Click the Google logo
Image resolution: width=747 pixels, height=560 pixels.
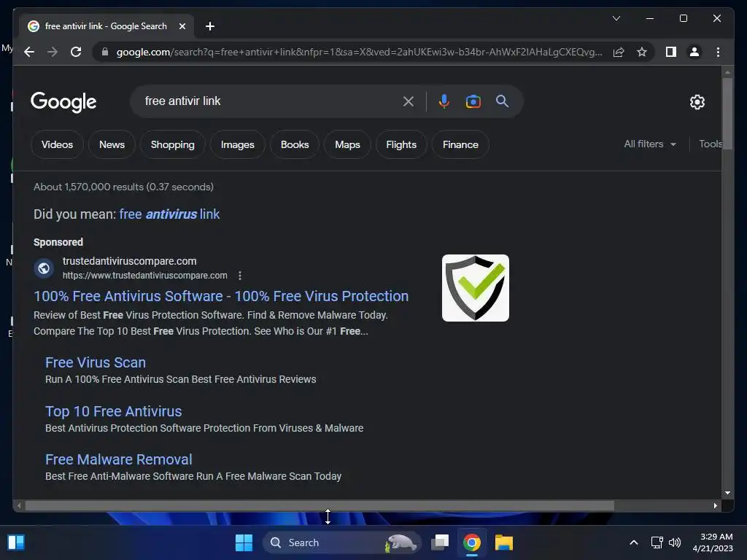point(63,101)
